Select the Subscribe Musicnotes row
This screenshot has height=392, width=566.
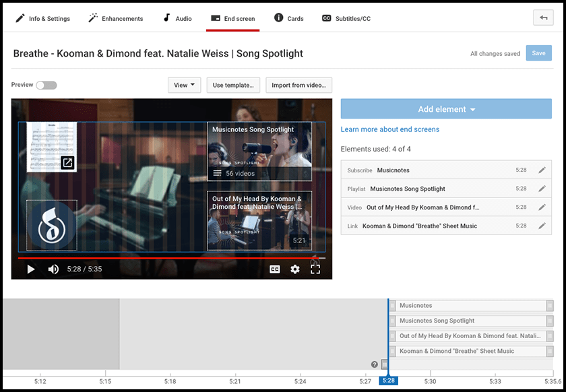[x=446, y=170]
